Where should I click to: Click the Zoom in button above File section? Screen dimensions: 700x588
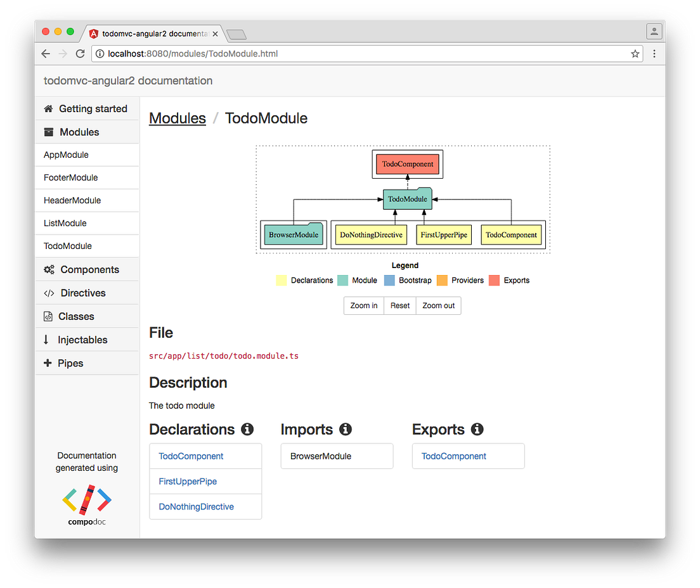pyautogui.click(x=363, y=305)
